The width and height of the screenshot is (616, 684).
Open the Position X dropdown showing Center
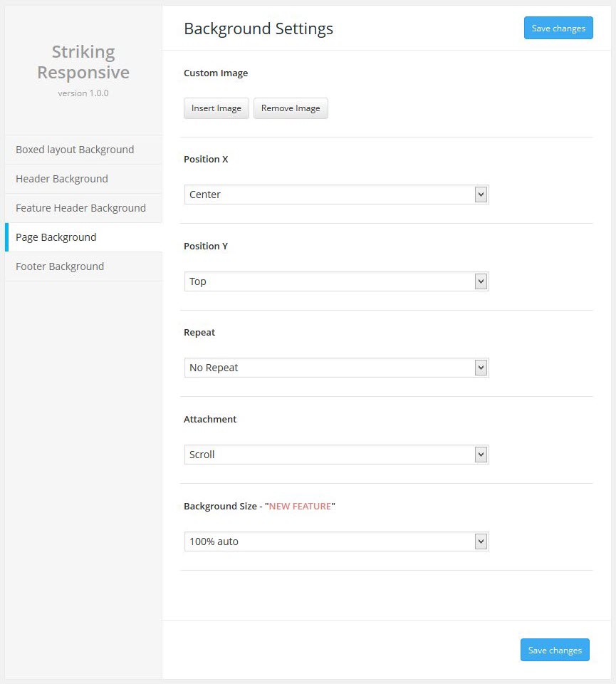click(x=329, y=195)
